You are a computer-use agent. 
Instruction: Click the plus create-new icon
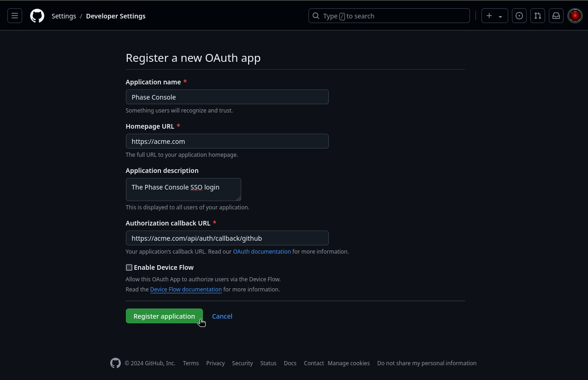point(489,16)
